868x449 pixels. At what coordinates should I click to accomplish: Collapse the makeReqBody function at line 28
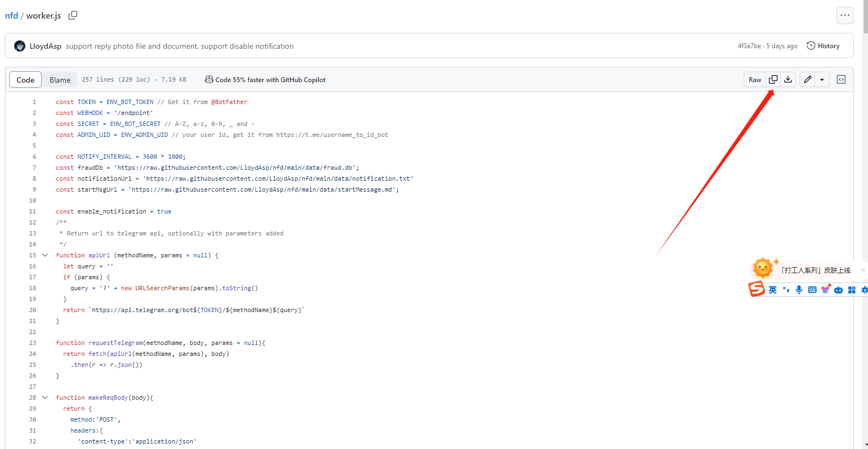[45, 398]
